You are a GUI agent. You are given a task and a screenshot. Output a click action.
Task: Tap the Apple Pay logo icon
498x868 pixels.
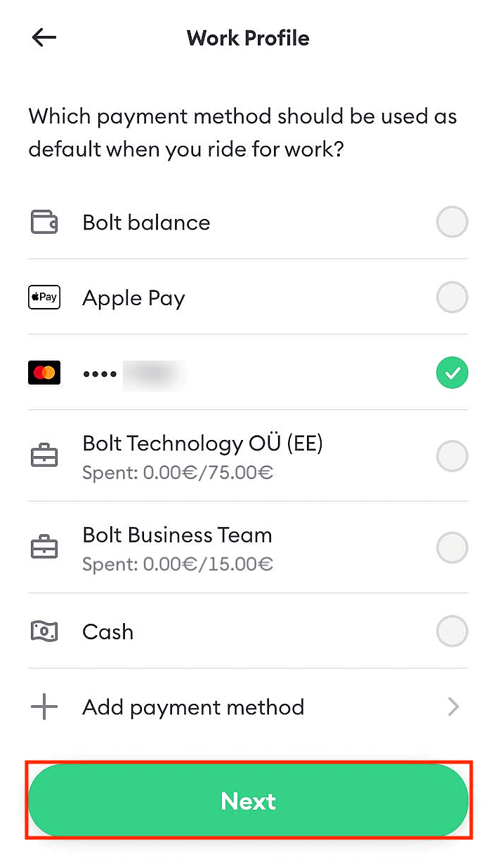(44, 298)
